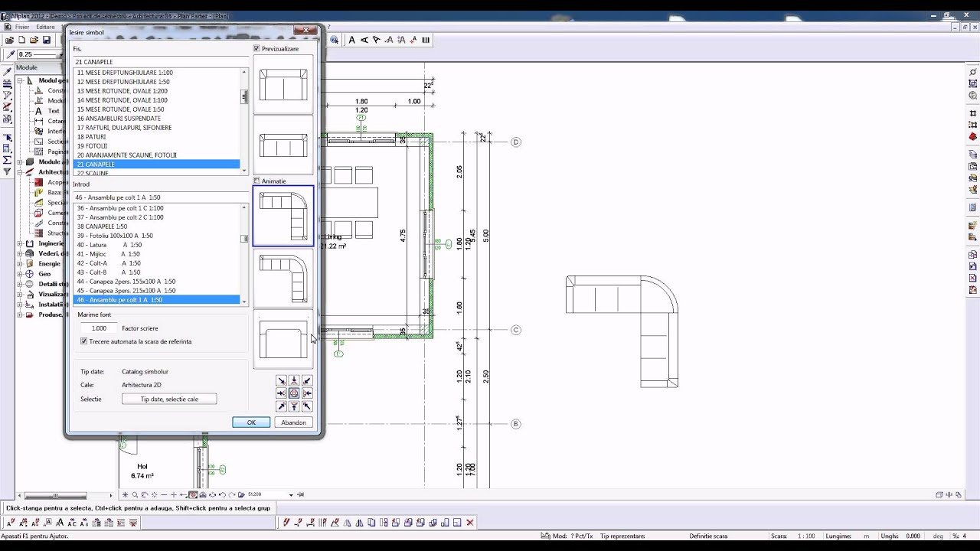Select the Text module in tree
Viewport: 980px width, 551px height.
tap(54, 111)
